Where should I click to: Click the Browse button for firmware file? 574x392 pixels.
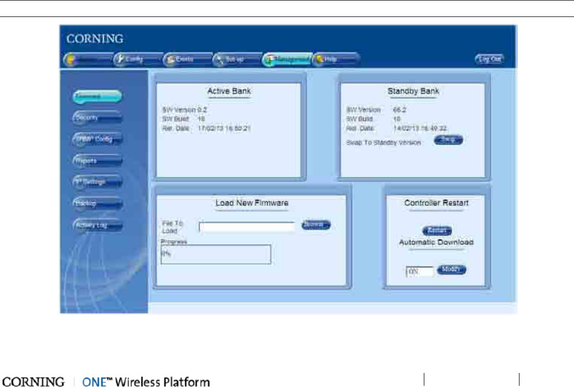tap(316, 225)
